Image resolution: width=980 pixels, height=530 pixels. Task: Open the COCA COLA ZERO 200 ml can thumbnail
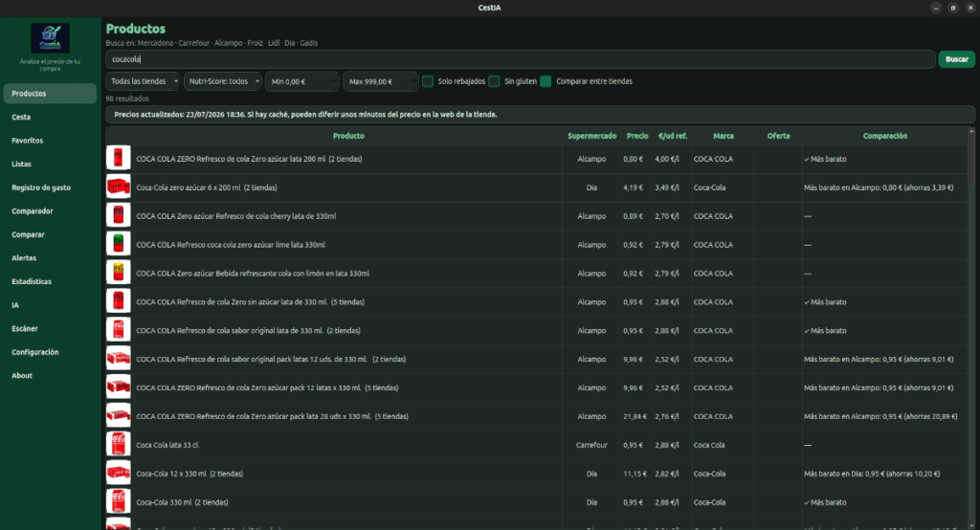118,158
